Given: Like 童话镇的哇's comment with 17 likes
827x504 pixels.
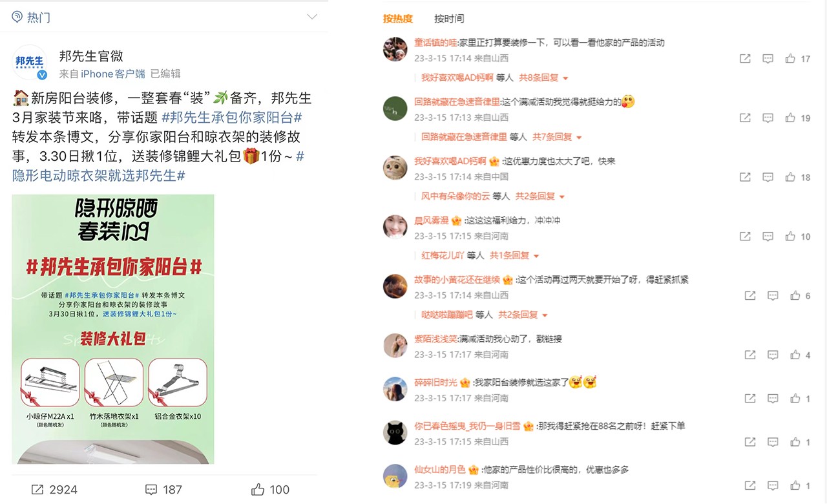Looking at the screenshot, I should pos(790,59).
